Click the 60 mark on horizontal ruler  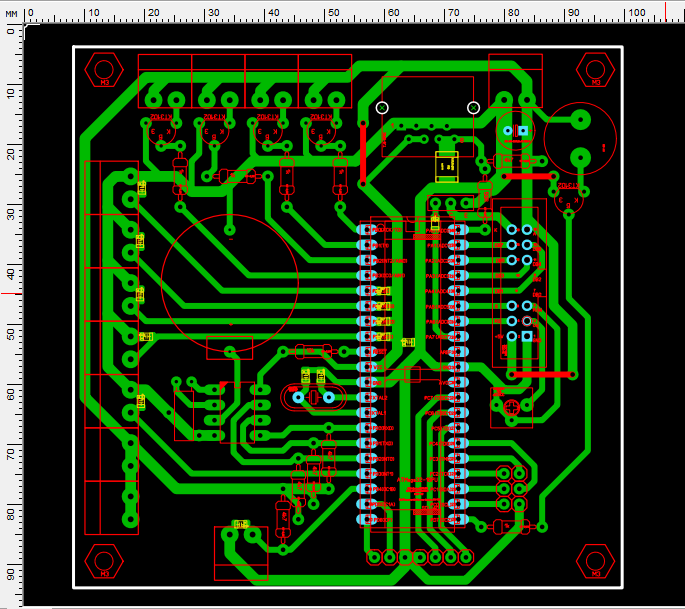[393, 13]
